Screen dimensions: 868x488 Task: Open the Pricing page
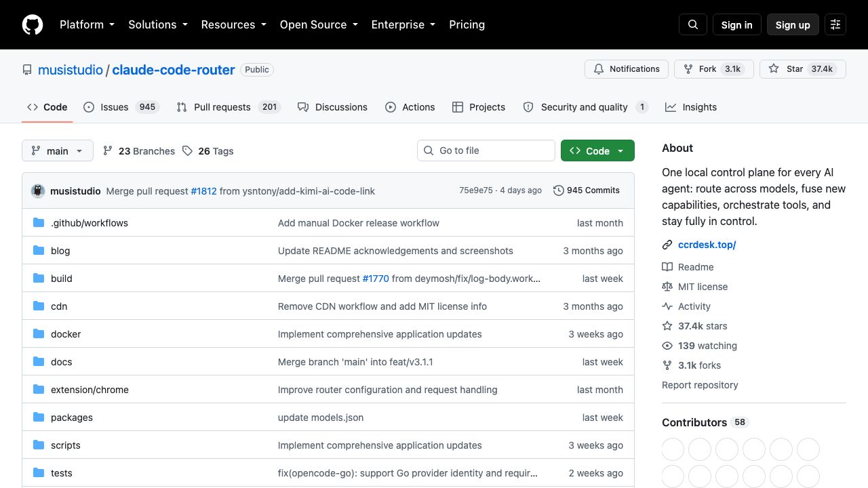[467, 24]
